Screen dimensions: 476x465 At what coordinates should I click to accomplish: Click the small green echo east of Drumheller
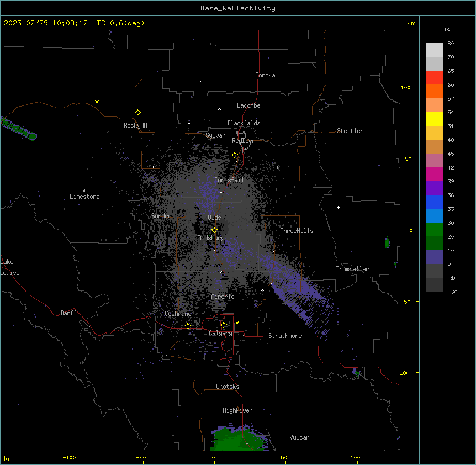[387, 242]
